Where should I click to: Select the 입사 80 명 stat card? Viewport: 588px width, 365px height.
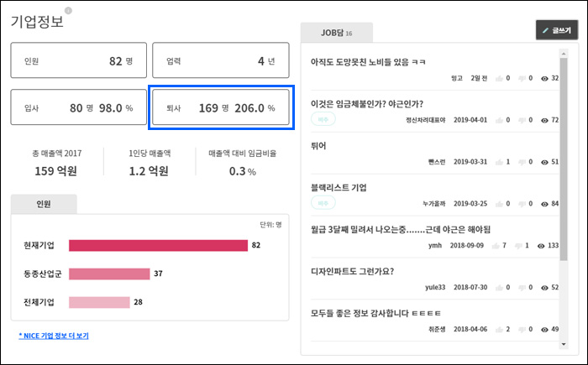click(78, 108)
